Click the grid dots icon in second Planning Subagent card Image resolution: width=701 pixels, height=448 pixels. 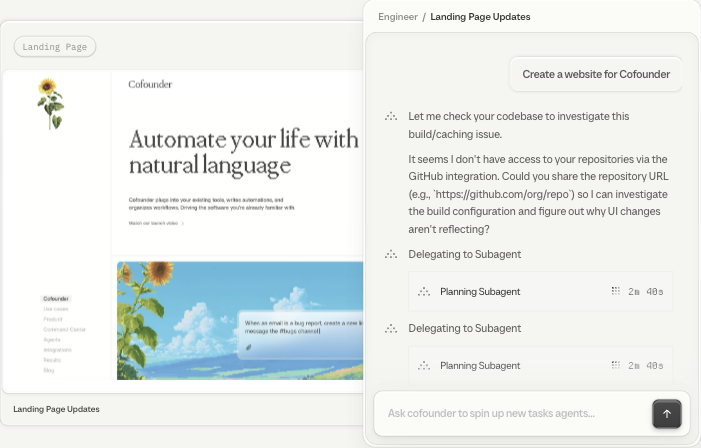[x=616, y=365]
